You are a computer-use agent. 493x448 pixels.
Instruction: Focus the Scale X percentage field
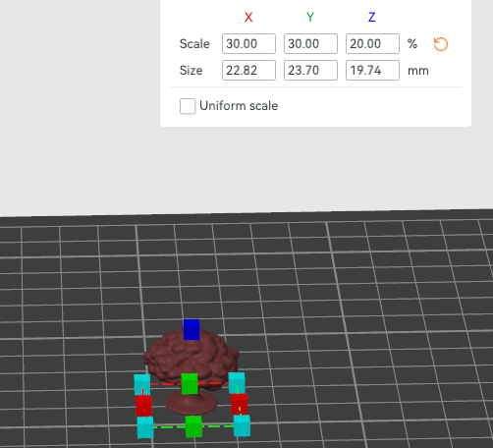(248, 43)
